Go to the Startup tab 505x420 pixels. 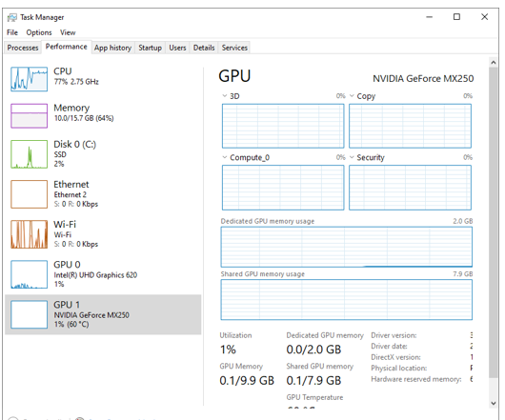click(151, 48)
